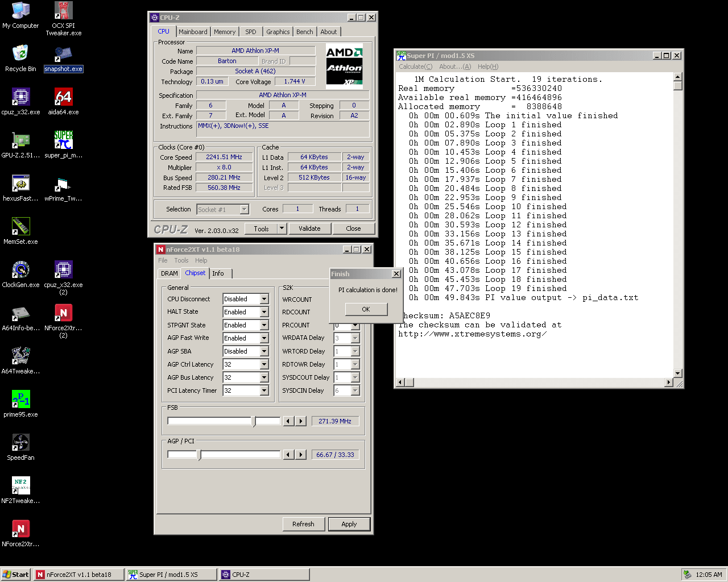Close the Finish dialog
Image resolution: width=728 pixels, height=582 pixels.
point(396,274)
